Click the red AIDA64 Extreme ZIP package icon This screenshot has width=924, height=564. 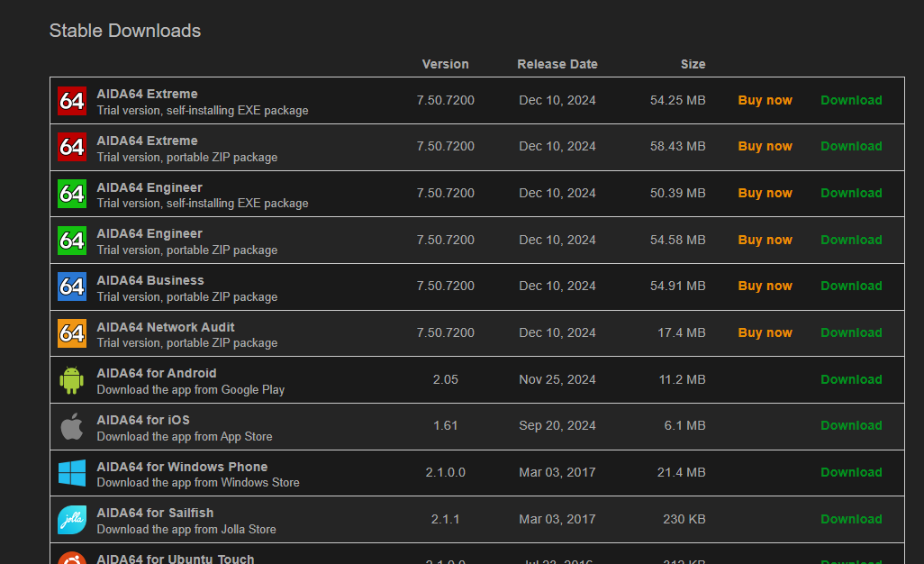[71, 147]
